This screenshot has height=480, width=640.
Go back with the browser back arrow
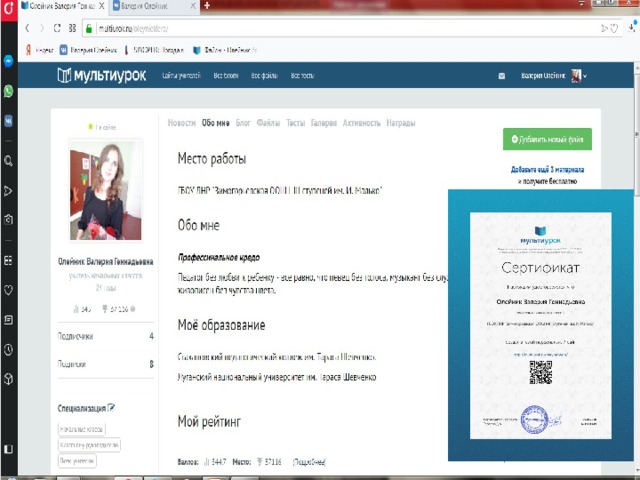tap(27, 28)
